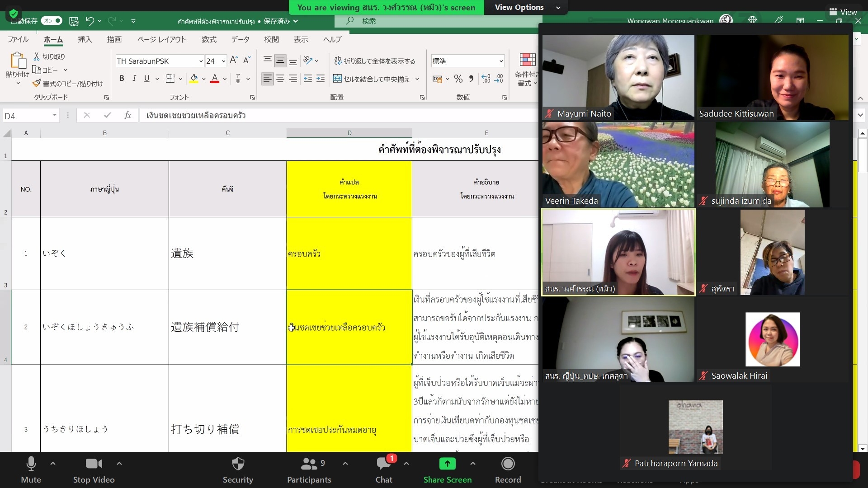Viewport: 868px width, 488px height.
Task: Switch to the 校閲 ribbon tab
Action: [x=271, y=40]
